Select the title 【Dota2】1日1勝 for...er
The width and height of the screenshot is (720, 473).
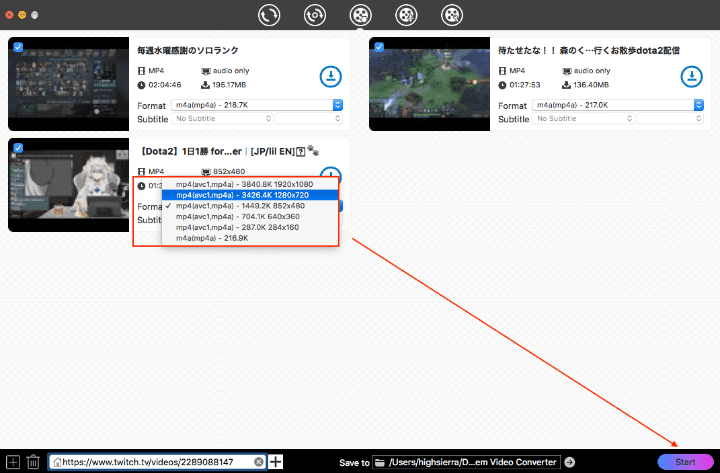(x=229, y=151)
